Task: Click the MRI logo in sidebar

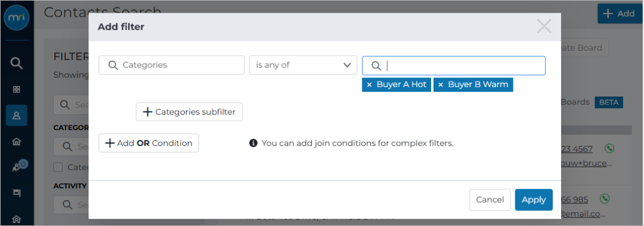Action: [17, 18]
